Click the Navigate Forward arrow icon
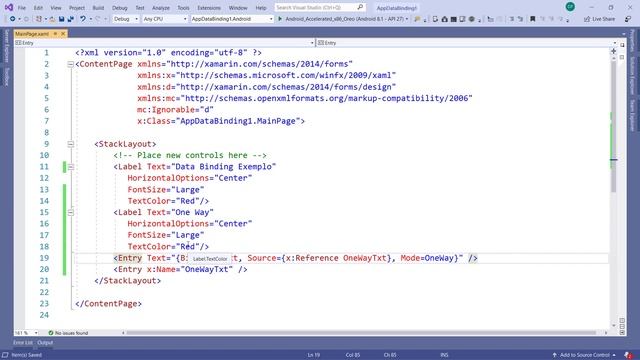640x360 pixels. tap(26, 19)
